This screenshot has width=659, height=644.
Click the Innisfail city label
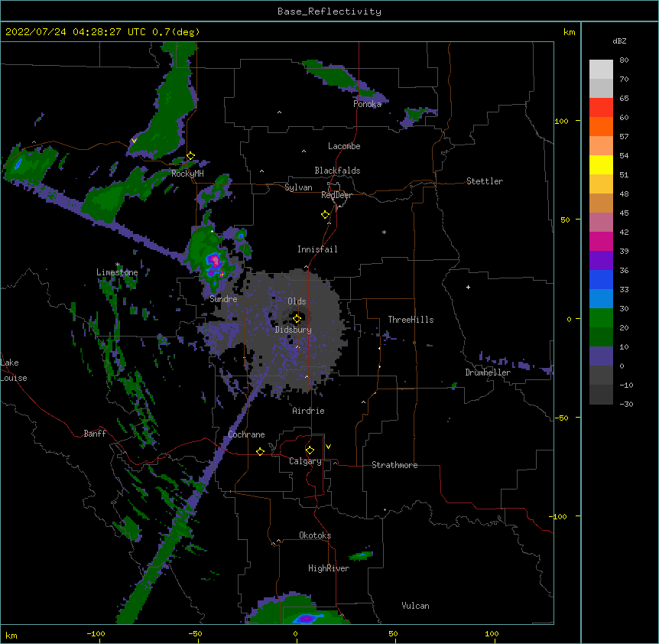tap(317, 249)
